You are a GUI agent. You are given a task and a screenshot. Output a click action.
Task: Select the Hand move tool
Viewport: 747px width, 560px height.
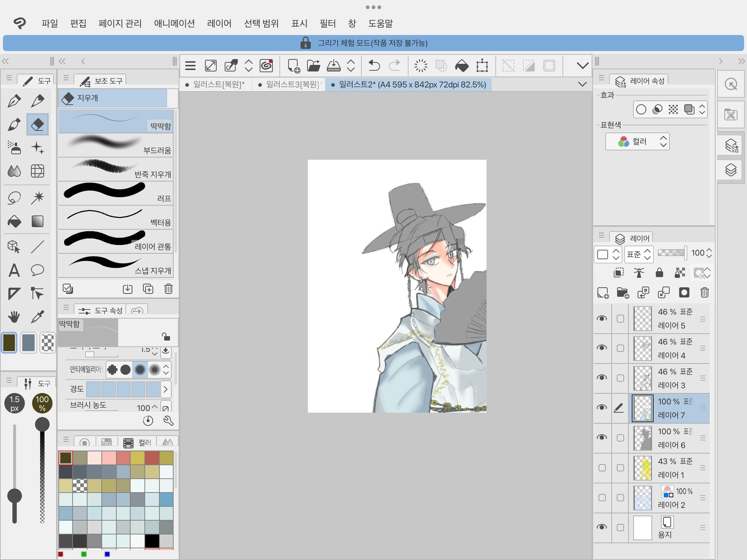coord(14,317)
